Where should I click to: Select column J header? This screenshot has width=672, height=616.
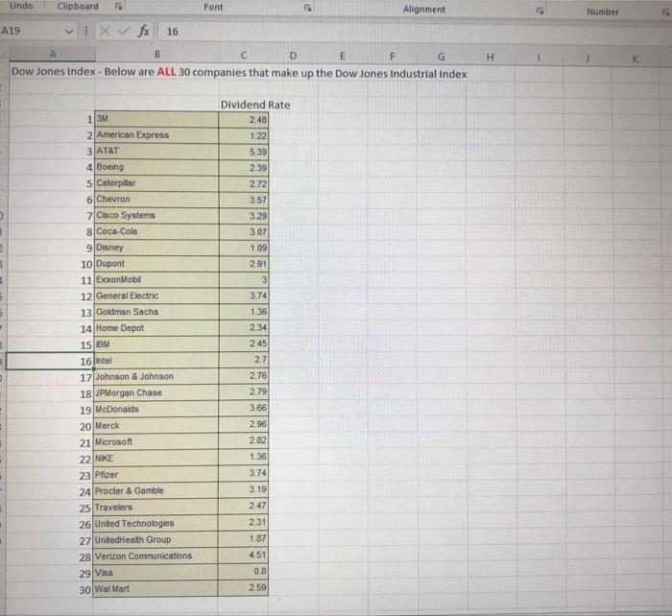pos(588,59)
